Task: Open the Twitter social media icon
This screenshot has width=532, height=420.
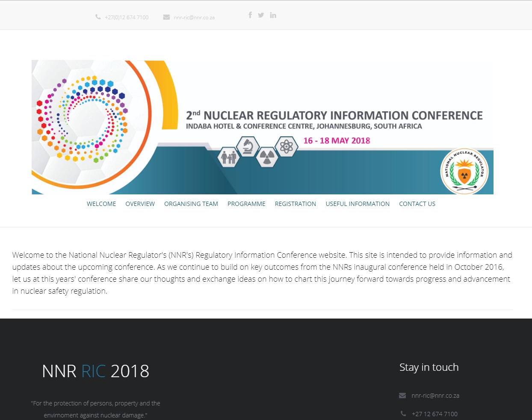Action: (x=261, y=15)
